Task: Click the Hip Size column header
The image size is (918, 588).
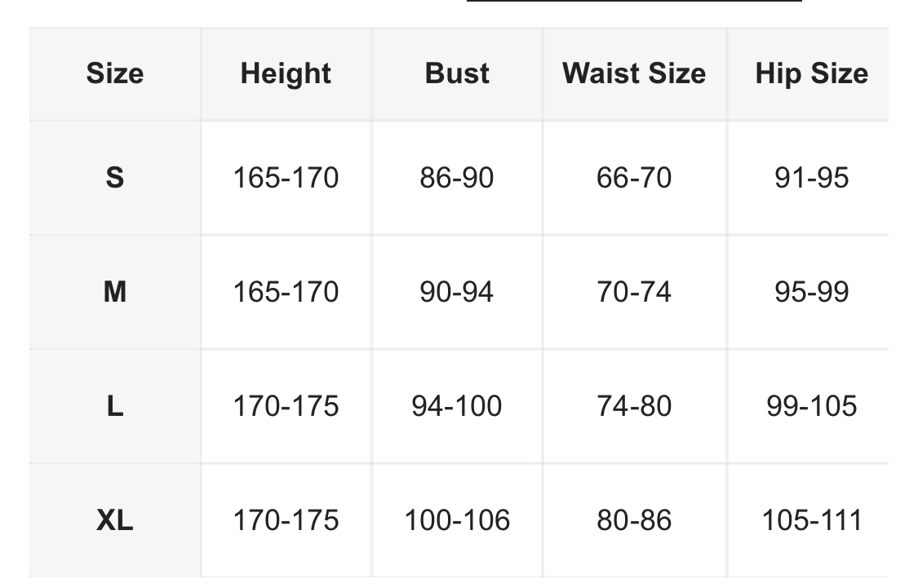Action: pos(811,73)
